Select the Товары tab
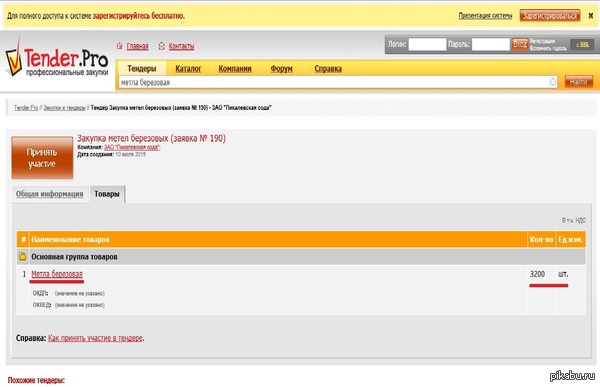 [x=107, y=194]
